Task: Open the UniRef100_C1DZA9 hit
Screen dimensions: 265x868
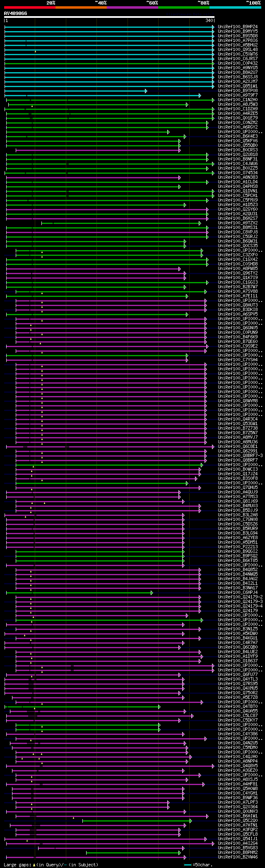Action: tap(238, 109)
